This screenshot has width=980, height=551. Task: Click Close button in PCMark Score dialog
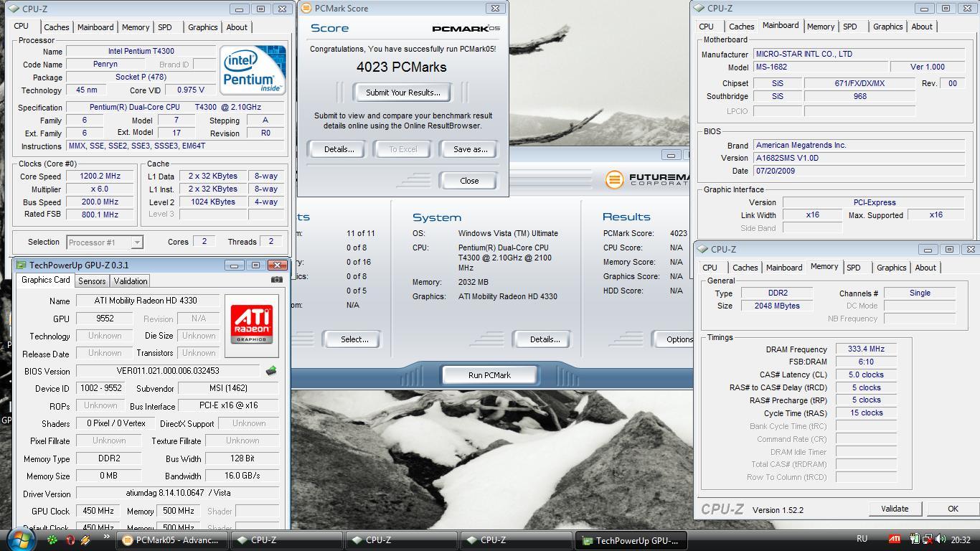pyautogui.click(x=469, y=181)
